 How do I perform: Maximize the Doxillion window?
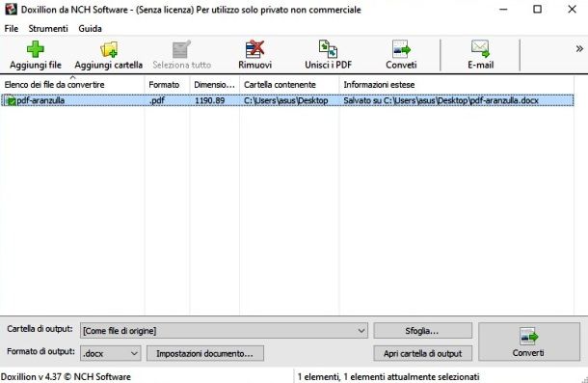pos(537,9)
